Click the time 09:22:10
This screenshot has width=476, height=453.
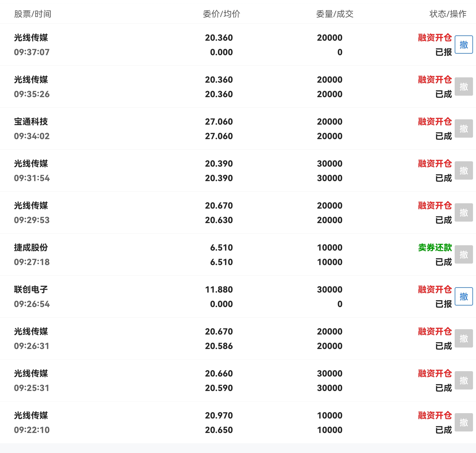click(32, 430)
